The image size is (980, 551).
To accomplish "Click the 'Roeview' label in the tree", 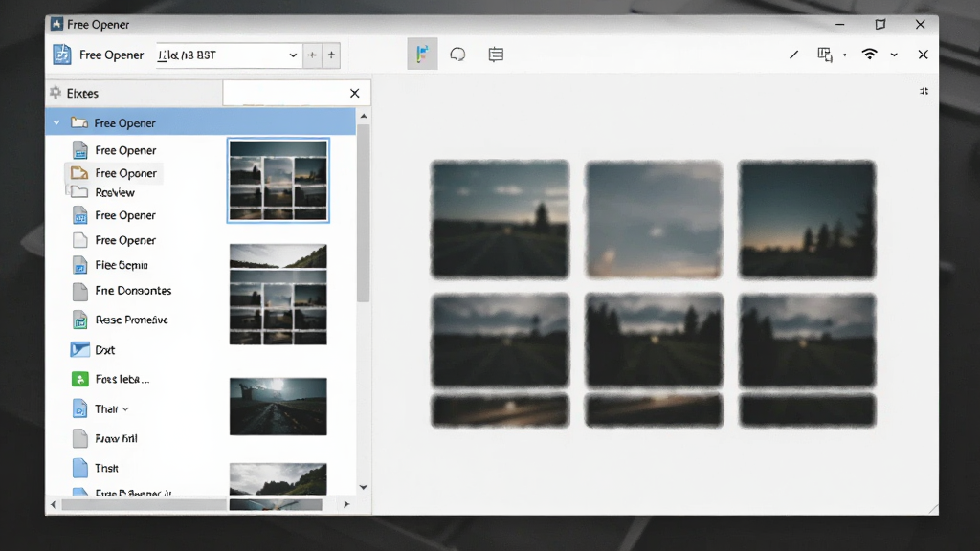I will [115, 192].
